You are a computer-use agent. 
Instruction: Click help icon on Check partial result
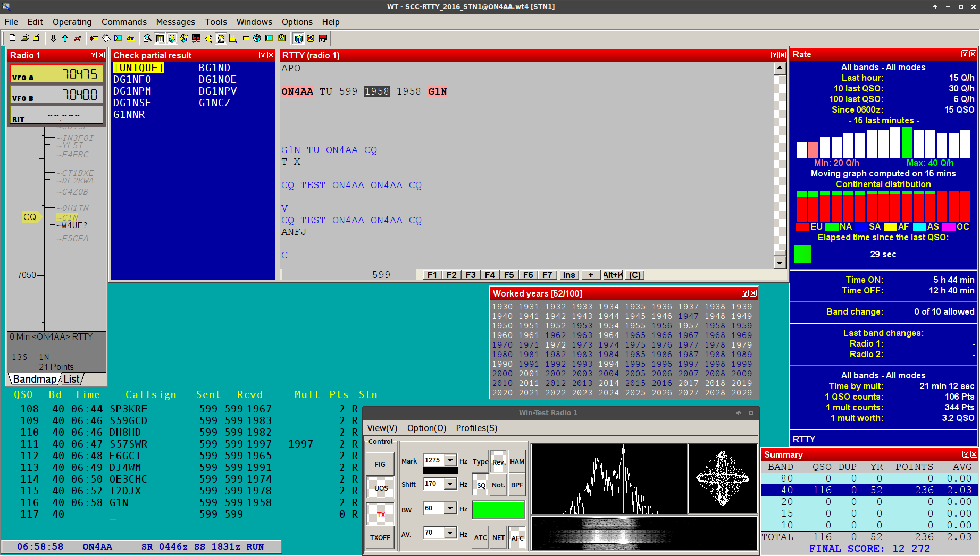263,55
